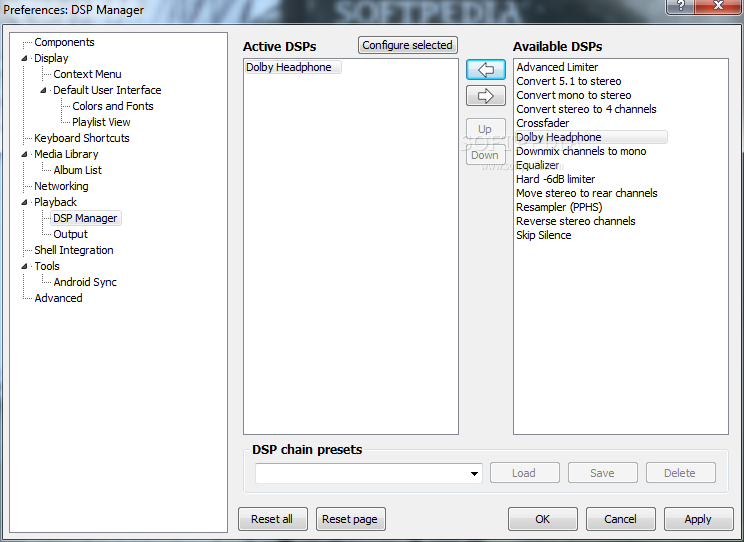The image size is (744, 542).
Task: Select Convert stereo to 4 channels
Action: [x=586, y=109]
